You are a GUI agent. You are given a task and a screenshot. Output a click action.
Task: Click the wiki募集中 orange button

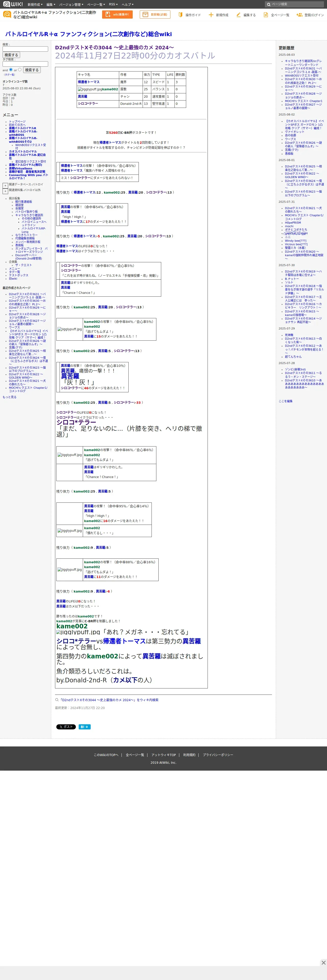(117, 15)
